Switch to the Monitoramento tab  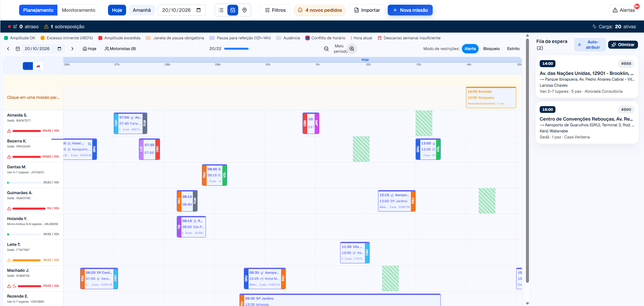[78, 10]
